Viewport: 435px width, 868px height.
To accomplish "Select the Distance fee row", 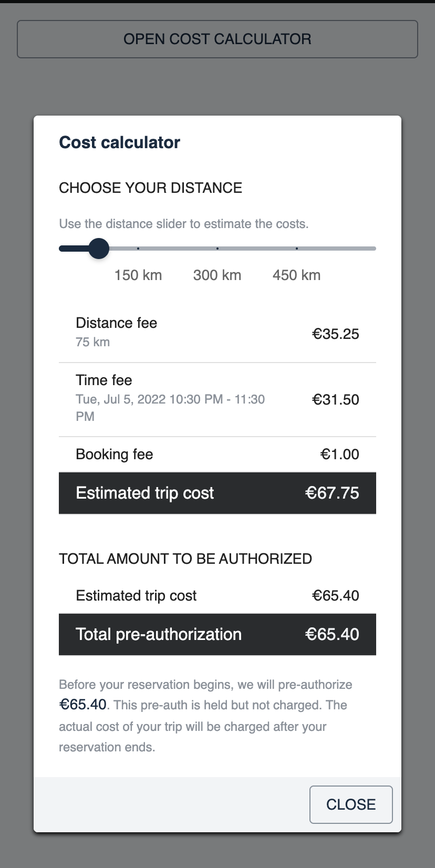I will (217, 334).
